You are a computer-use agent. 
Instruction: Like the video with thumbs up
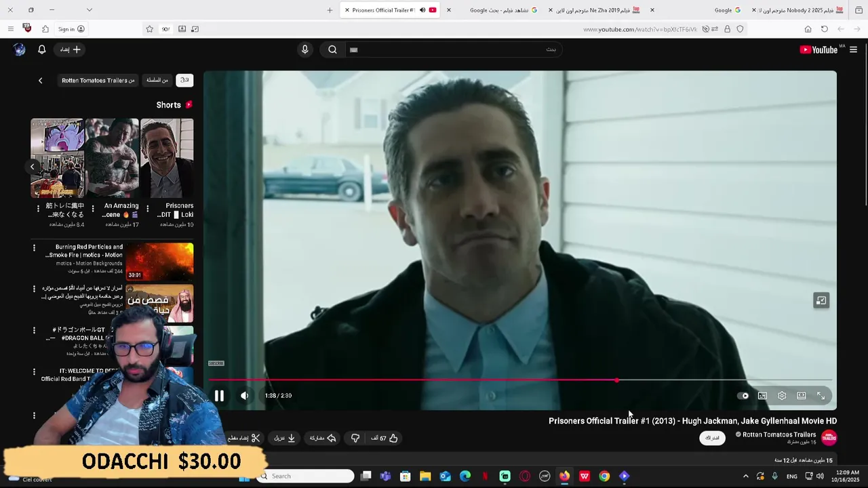point(385,439)
